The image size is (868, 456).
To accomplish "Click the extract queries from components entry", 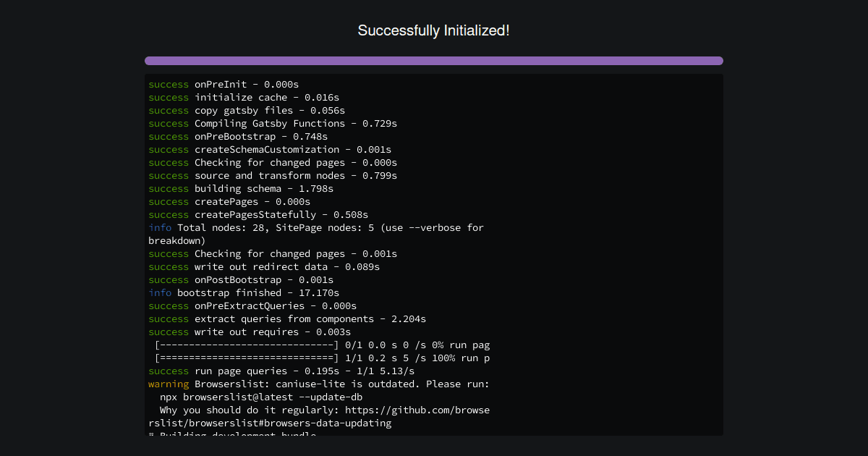I will pyautogui.click(x=286, y=318).
